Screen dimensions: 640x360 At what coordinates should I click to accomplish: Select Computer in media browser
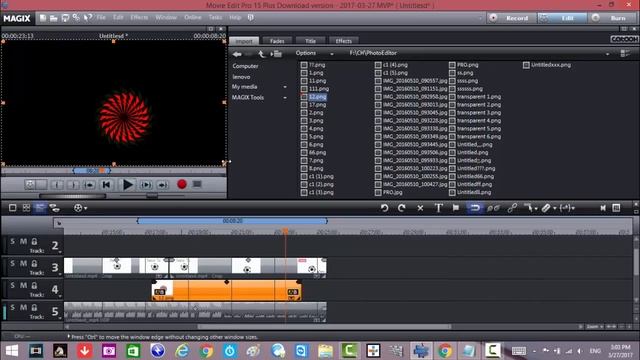pos(245,66)
